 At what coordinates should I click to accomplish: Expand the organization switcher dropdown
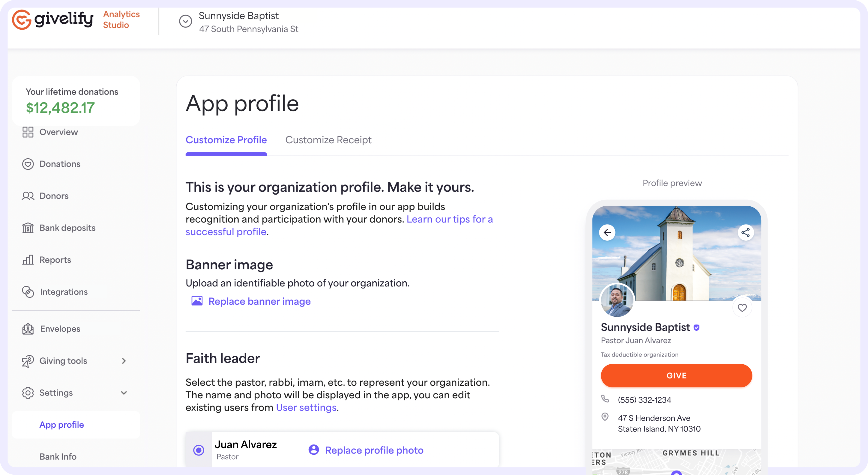185,22
